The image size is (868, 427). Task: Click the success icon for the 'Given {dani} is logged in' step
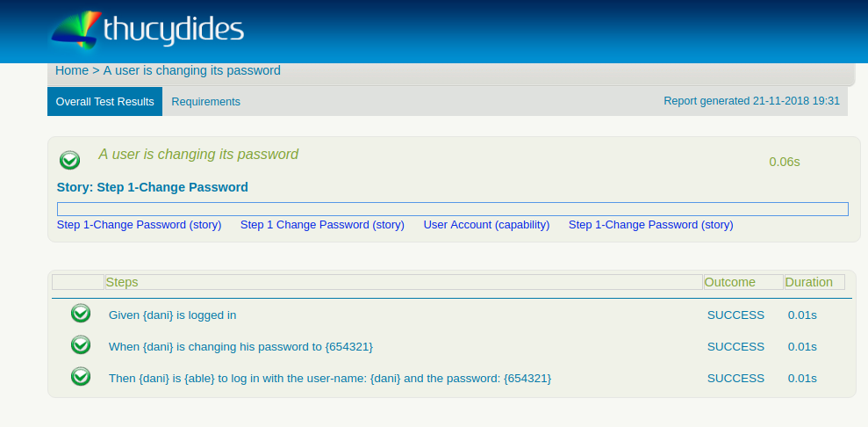[81, 314]
